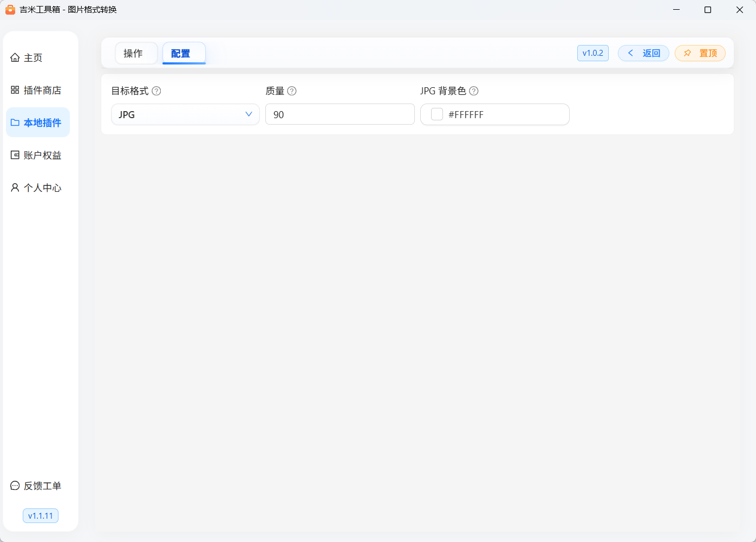Pin the window with 置顶 button
756x542 pixels.
700,53
